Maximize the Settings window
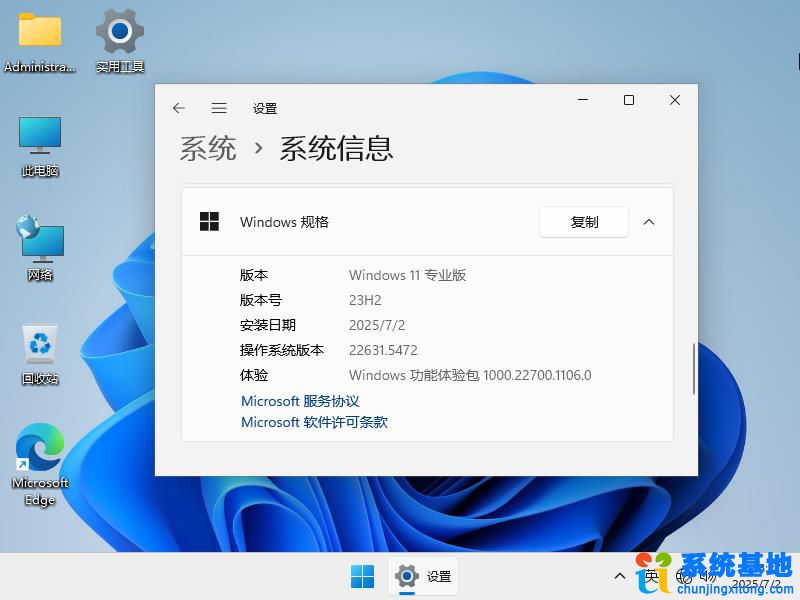This screenshot has height=600, width=800. click(629, 100)
